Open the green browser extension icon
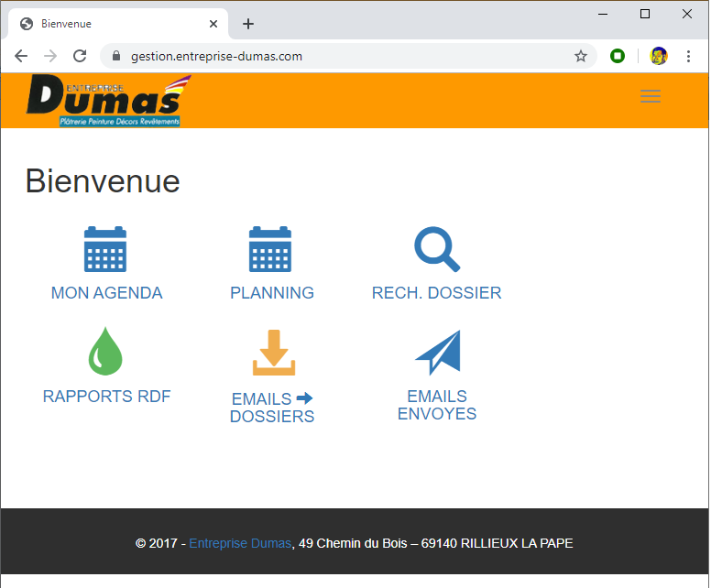The height and width of the screenshot is (588, 711). click(x=618, y=56)
